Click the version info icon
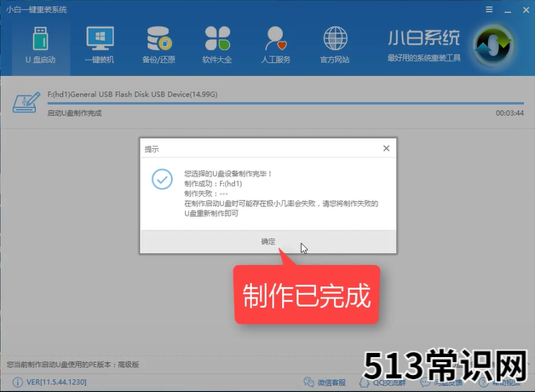 click(18, 383)
